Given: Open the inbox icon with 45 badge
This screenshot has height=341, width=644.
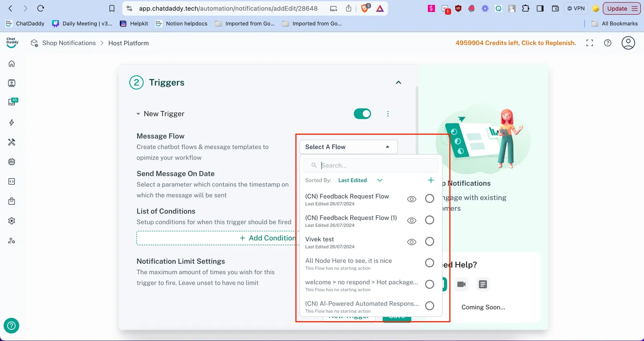Looking at the screenshot, I should click(x=12, y=103).
